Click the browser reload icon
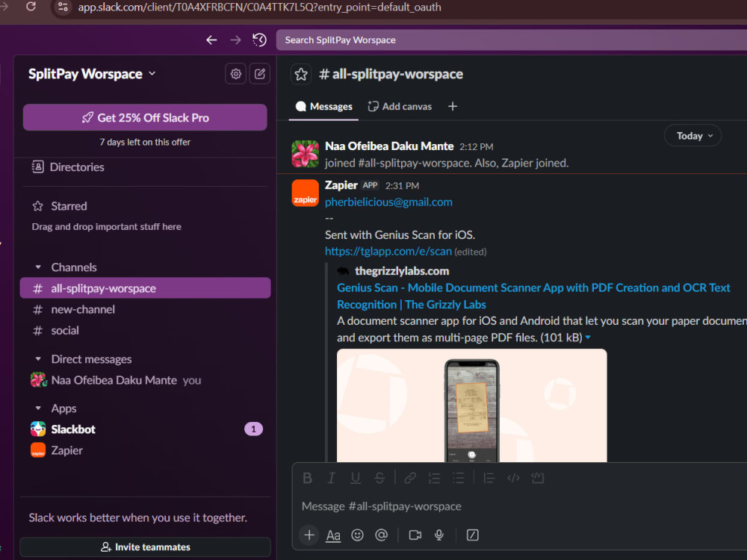The image size is (747, 560). pyautogui.click(x=31, y=7)
